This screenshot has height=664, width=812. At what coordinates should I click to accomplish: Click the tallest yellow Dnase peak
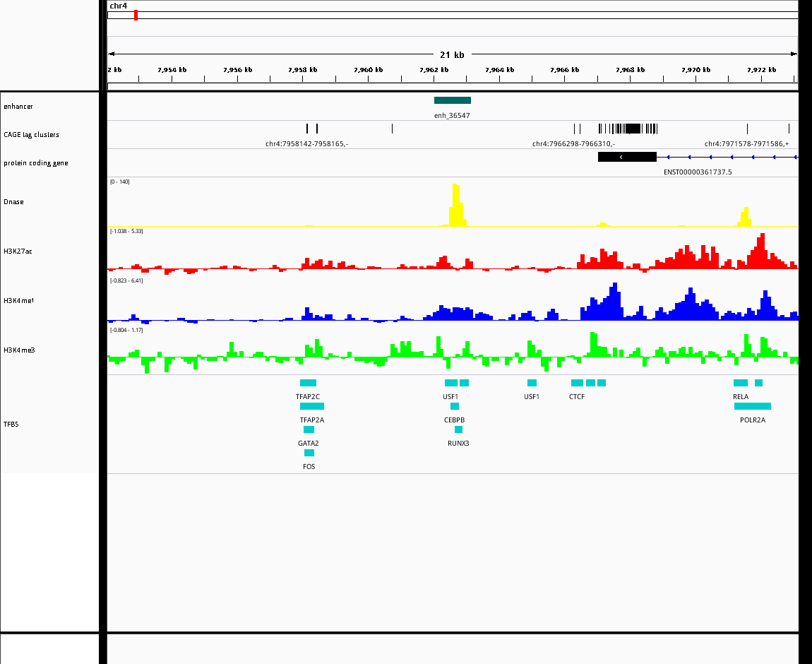(455, 205)
